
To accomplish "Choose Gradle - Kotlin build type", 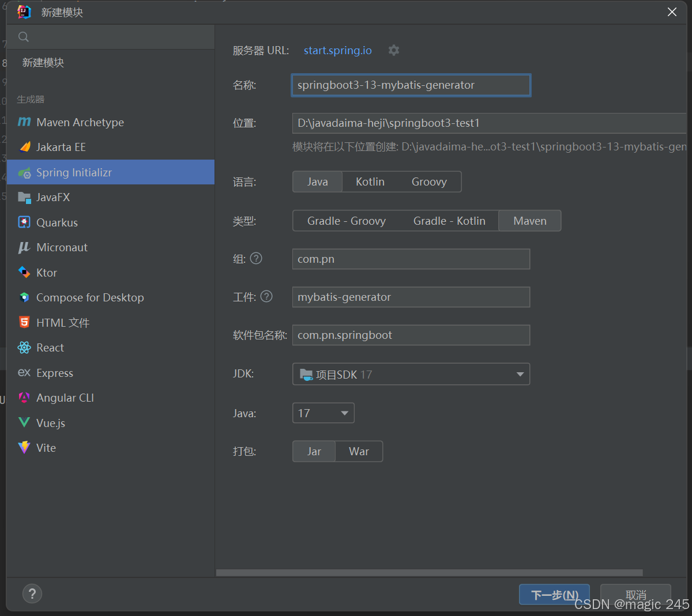I will (x=449, y=221).
